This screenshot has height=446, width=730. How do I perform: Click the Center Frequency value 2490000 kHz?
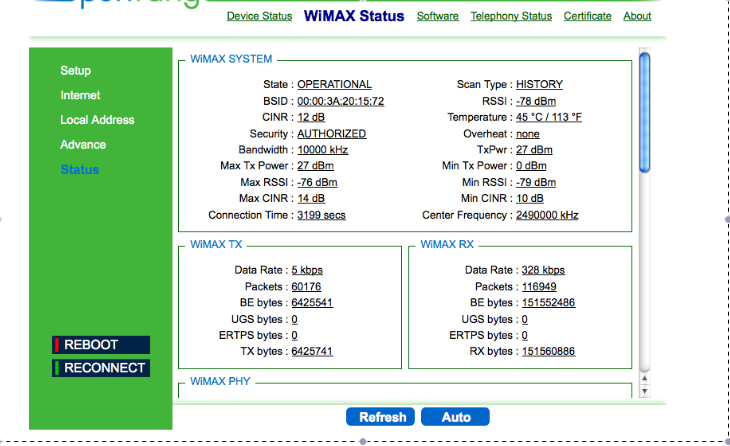point(547,215)
